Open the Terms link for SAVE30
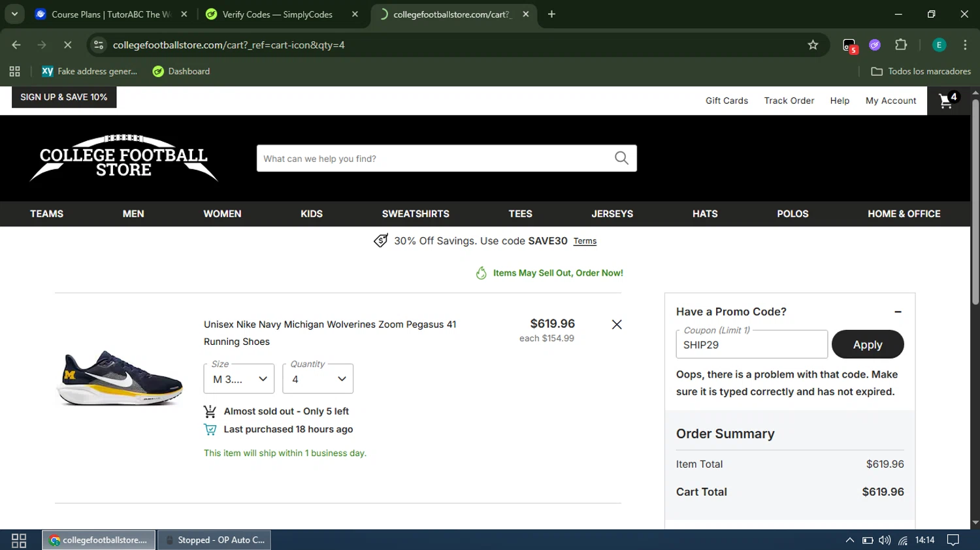 click(x=585, y=241)
